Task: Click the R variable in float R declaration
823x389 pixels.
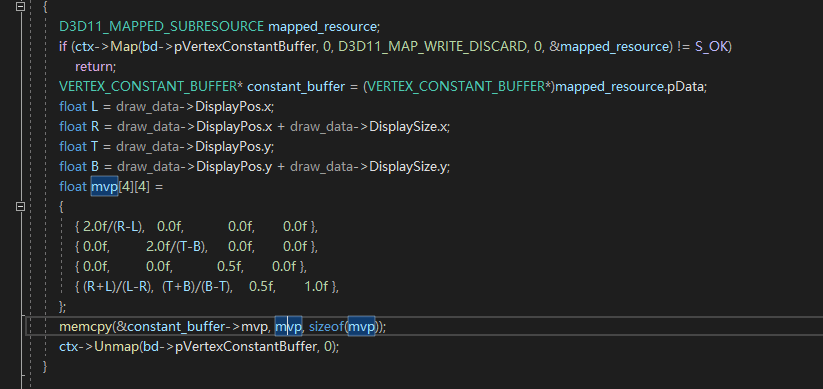Action: pyautogui.click(x=95, y=127)
